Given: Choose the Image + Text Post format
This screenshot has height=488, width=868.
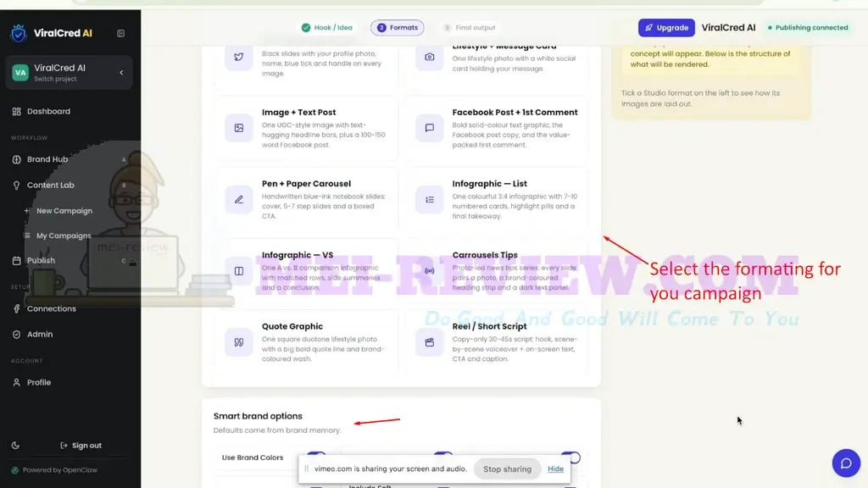Looking at the screenshot, I should [x=306, y=129].
